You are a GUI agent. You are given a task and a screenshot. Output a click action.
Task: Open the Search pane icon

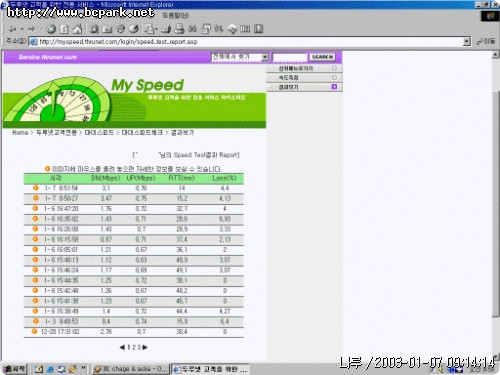pyautogui.click(x=94, y=29)
